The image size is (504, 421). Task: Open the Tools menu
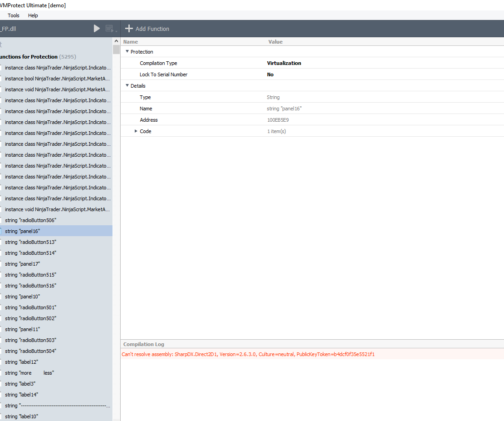(x=14, y=15)
